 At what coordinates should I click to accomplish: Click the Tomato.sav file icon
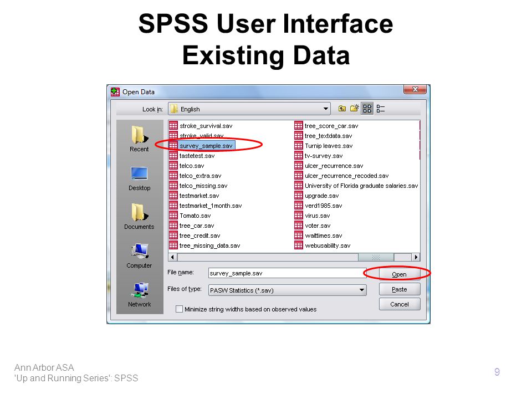click(173, 216)
